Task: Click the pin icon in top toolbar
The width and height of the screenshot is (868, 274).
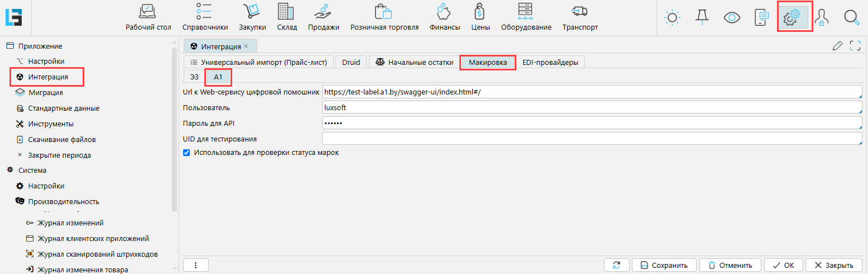Action: point(702,18)
